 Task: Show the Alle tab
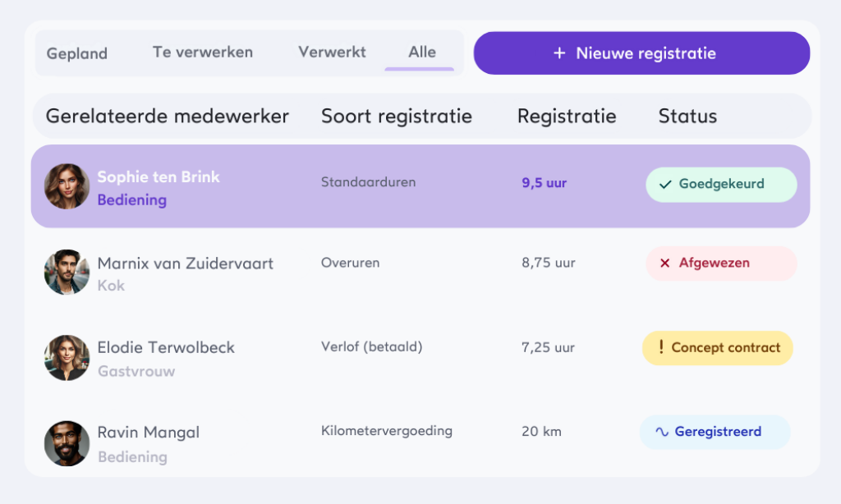pos(422,53)
